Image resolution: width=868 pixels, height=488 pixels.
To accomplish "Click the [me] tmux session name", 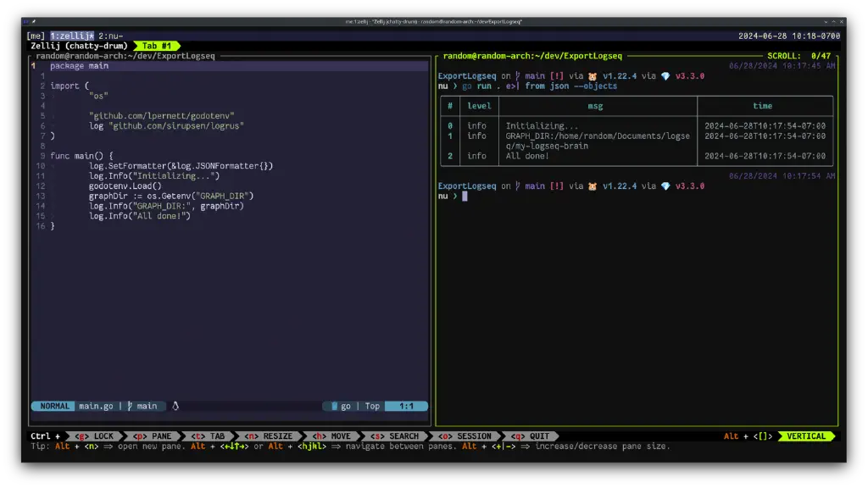I will 36,36.
